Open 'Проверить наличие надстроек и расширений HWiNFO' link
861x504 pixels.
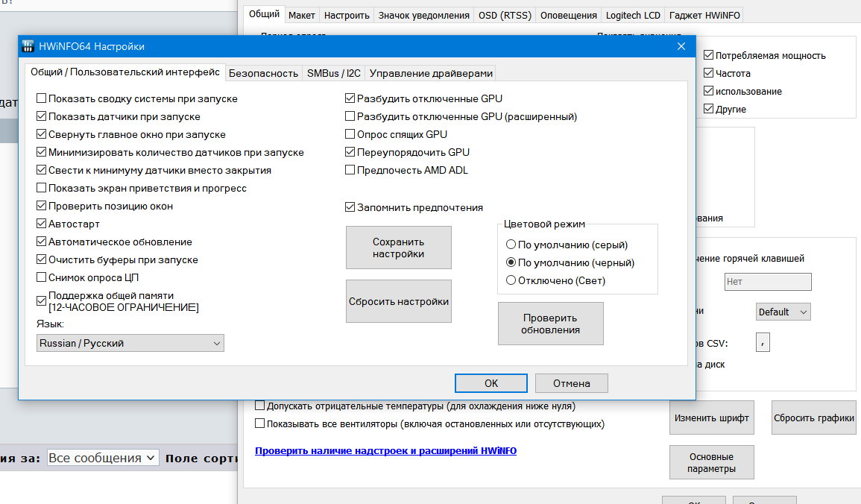(385, 451)
